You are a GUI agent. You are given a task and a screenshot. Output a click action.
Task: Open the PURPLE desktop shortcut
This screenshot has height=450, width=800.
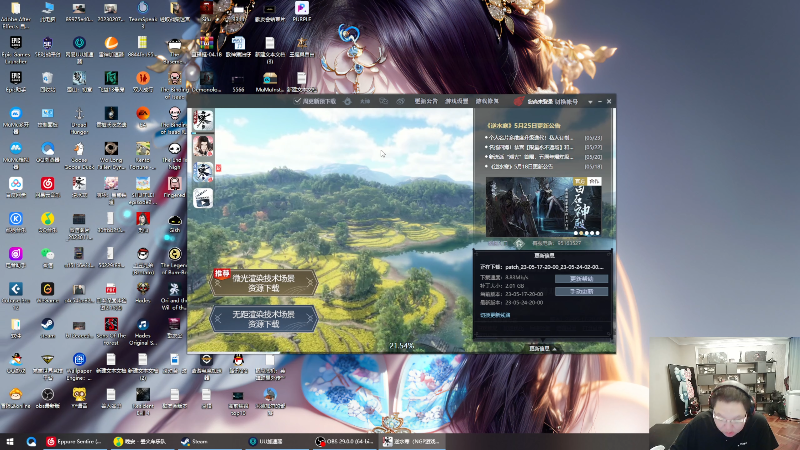click(301, 11)
